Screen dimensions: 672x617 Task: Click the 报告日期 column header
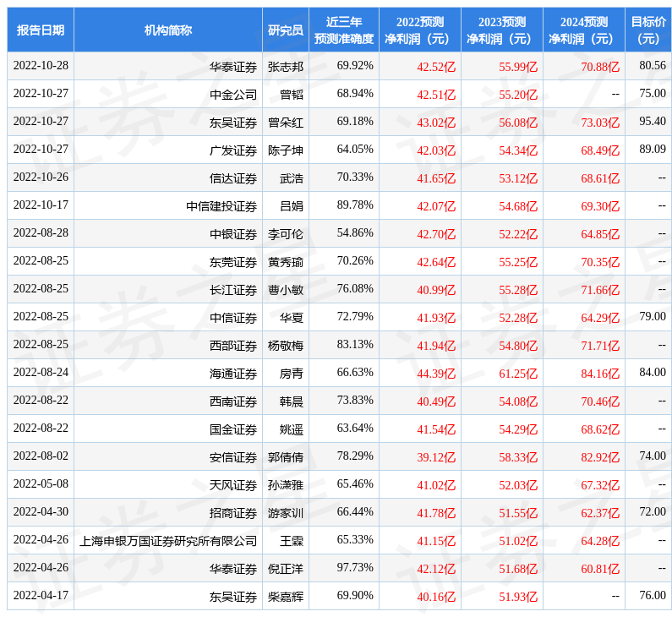[x=41, y=30]
